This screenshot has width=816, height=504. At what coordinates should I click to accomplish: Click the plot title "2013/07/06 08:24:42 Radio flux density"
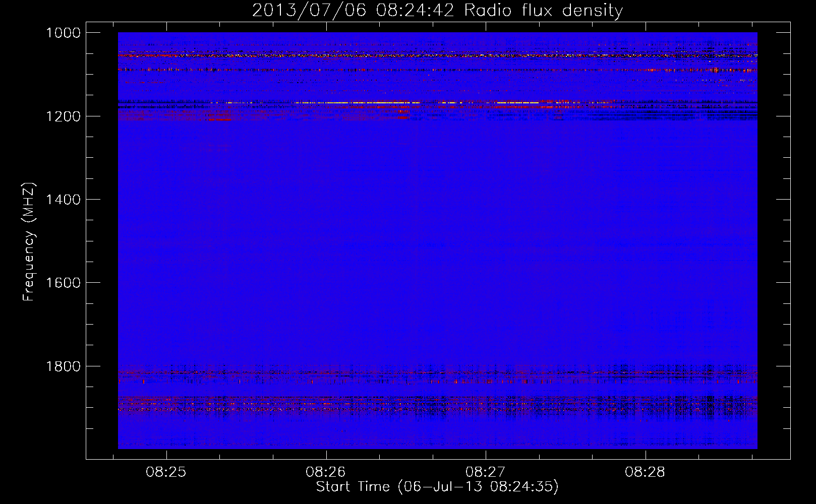coord(437,11)
